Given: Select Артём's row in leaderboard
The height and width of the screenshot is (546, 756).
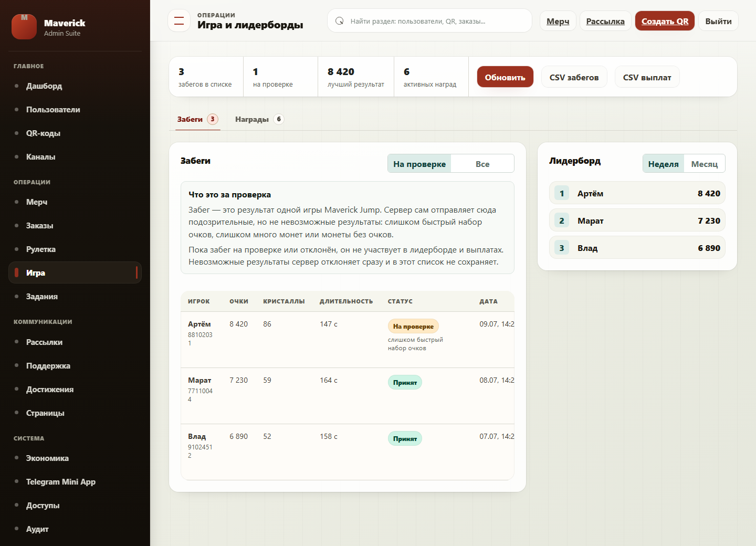Looking at the screenshot, I should 637,193.
